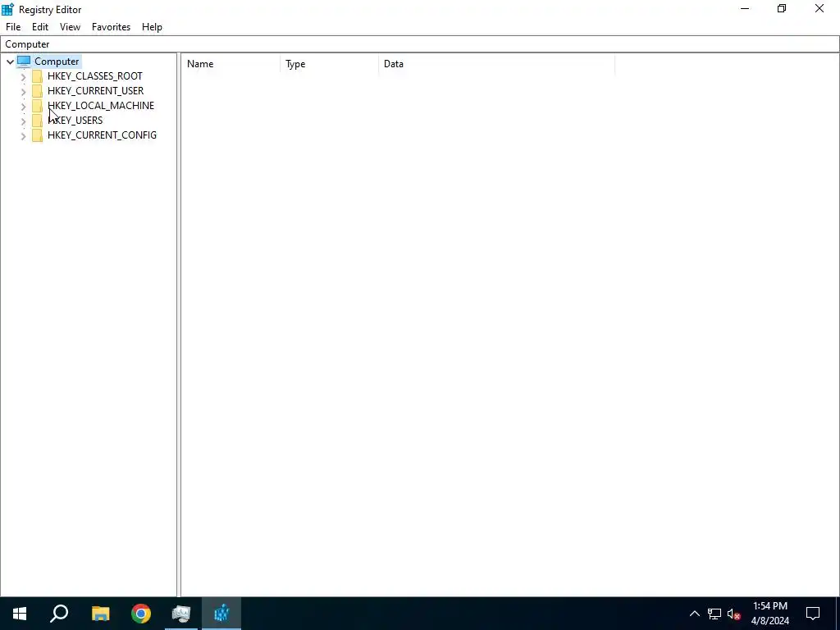Close the Registry Editor window

click(819, 8)
